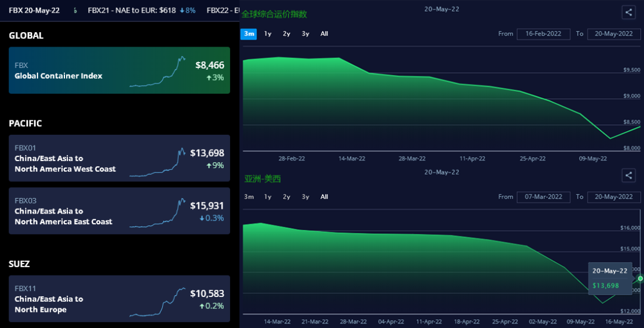
Task: Switch top chart to 2y range
Action: coord(287,34)
